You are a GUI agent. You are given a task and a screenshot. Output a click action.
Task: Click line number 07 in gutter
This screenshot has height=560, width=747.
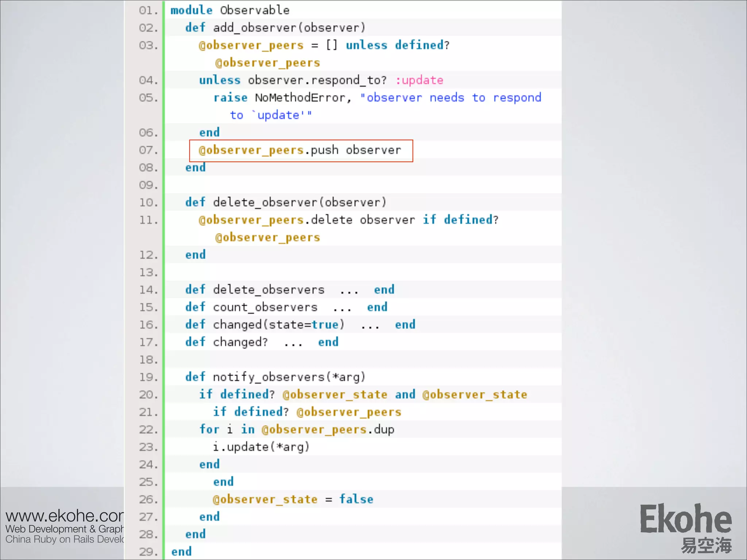point(148,150)
